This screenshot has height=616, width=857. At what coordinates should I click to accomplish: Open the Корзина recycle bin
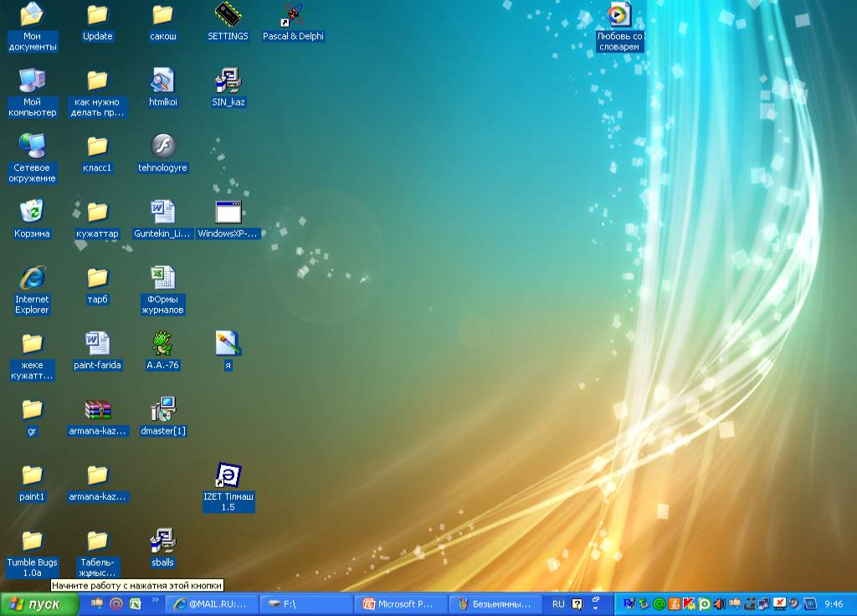pos(32,212)
